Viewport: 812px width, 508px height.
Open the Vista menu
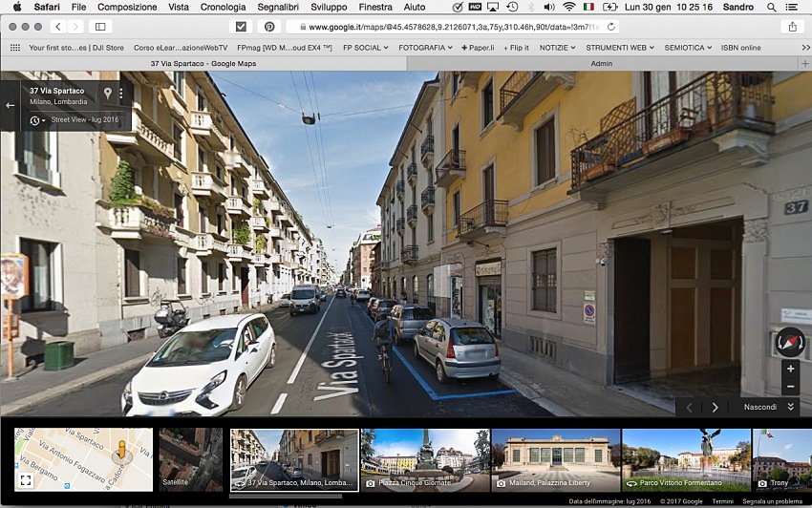tap(178, 8)
